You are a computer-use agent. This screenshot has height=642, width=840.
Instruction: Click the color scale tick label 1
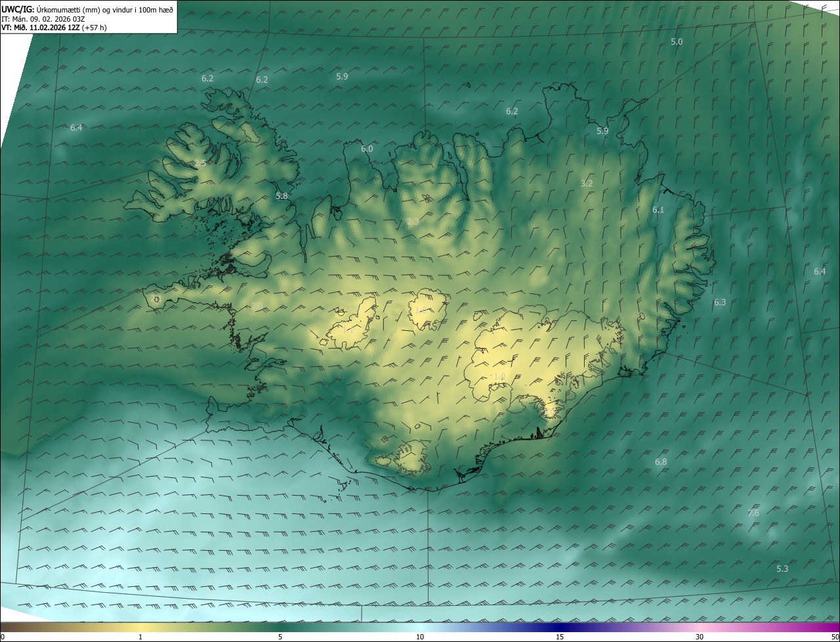click(140, 637)
